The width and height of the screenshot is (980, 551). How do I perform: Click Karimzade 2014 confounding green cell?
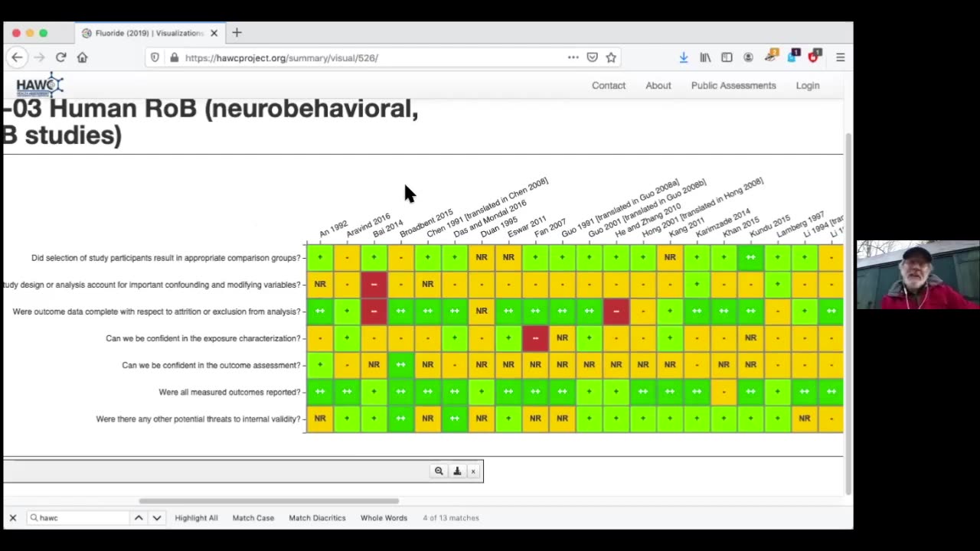[x=697, y=284]
